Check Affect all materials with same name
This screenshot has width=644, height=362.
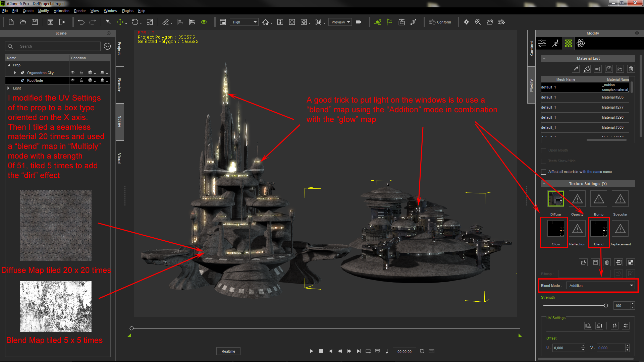544,172
